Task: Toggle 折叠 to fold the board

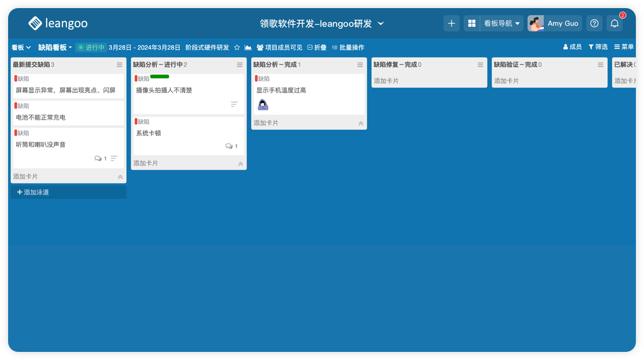Action: click(x=317, y=48)
